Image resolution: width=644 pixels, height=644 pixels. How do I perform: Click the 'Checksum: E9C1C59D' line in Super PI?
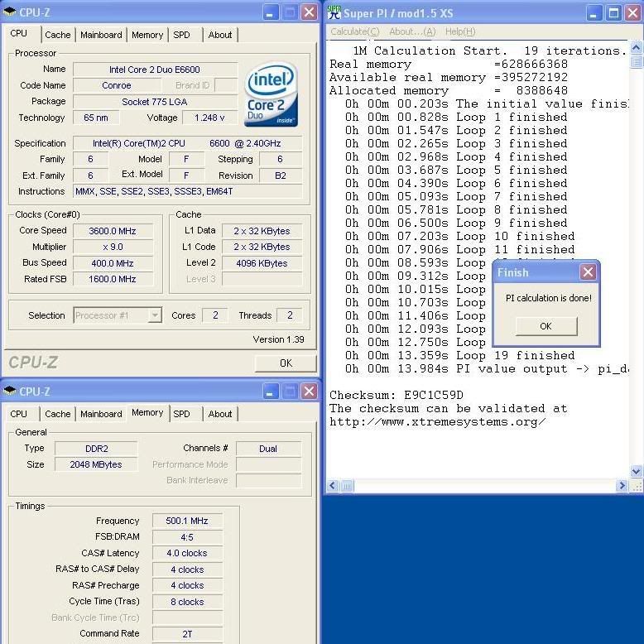(396, 395)
